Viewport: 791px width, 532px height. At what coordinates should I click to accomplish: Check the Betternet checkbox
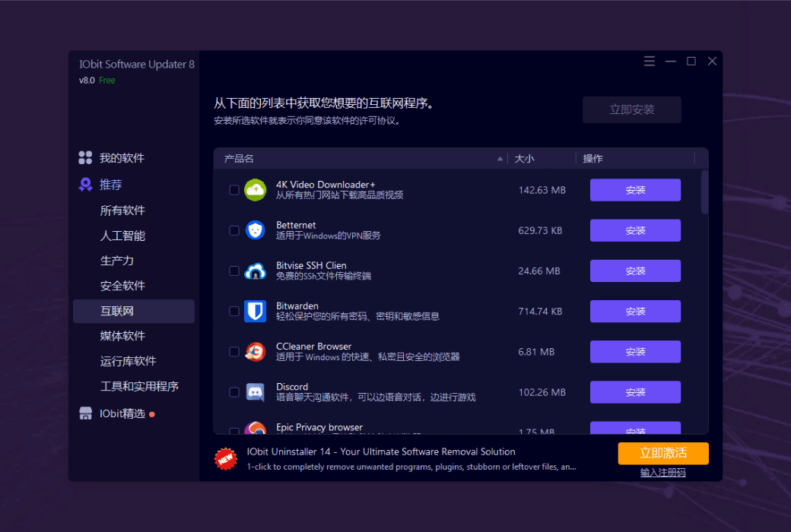pyautogui.click(x=234, y=230)
